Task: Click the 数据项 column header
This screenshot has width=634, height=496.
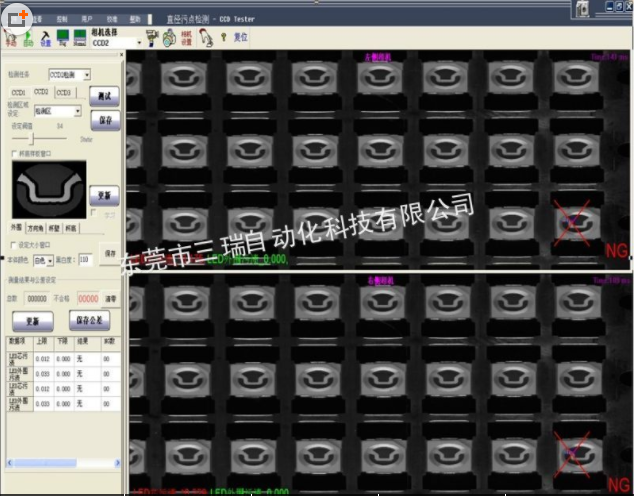Action: [17, 342]
